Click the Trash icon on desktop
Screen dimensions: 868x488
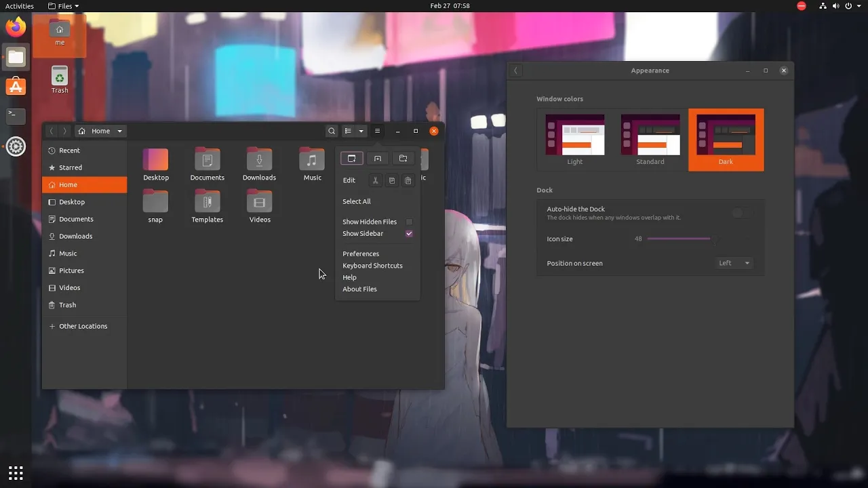pos(60,79)
